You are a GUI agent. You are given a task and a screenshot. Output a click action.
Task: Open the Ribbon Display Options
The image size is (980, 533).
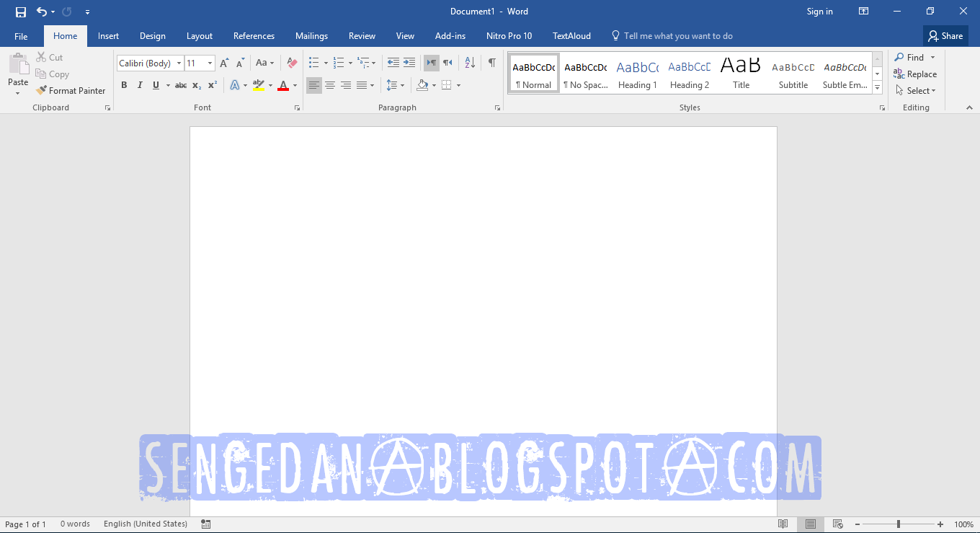[x=863, y=12]
